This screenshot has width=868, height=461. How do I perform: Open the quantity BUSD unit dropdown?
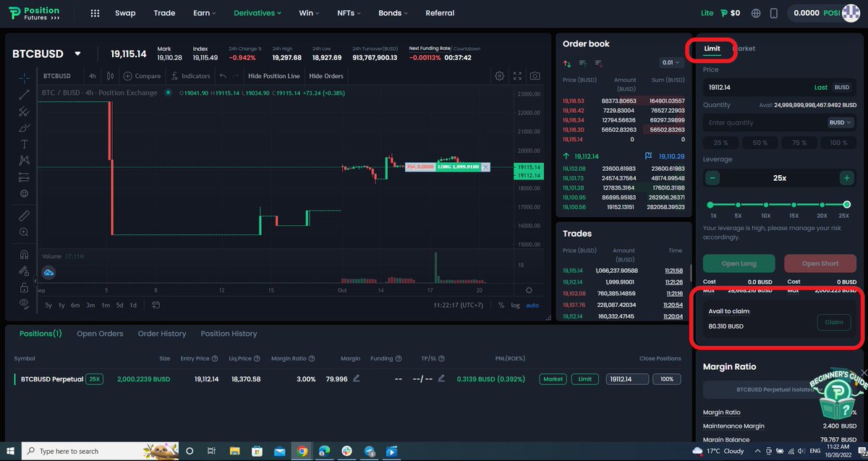click(841, 122)
